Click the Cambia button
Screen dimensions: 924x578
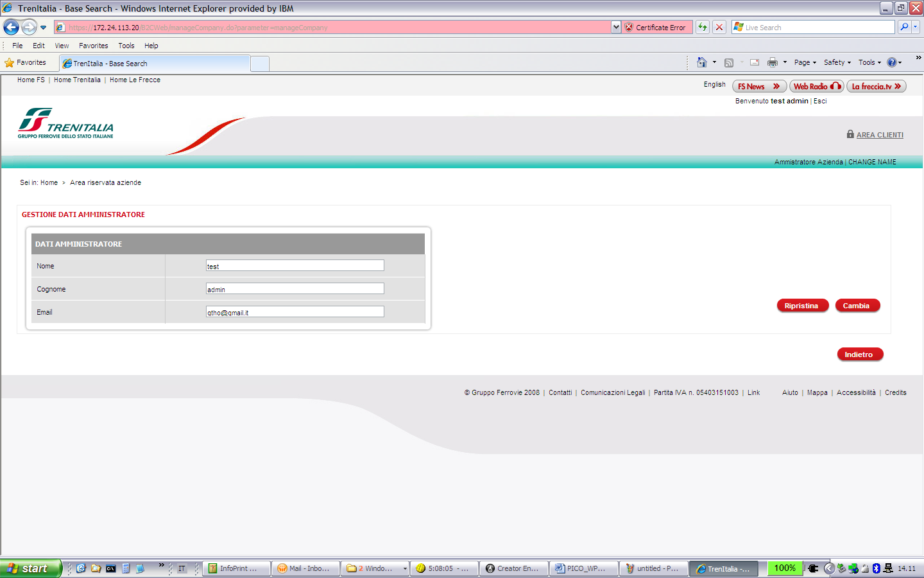(857, 306)
